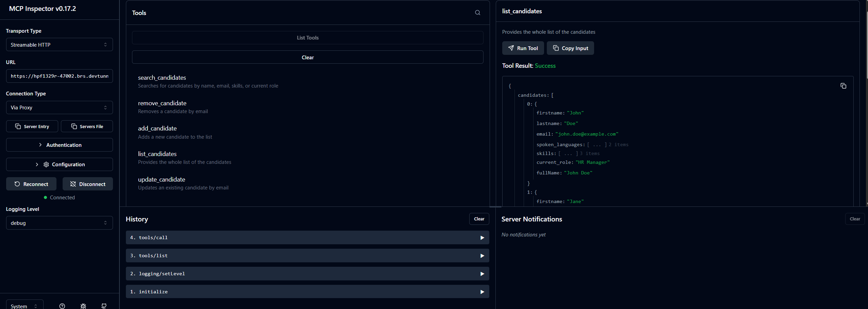The height and width of the screenshot is (309, 868).
Task: Copy the Servers File configuration
Action: (x=87, y=126)
